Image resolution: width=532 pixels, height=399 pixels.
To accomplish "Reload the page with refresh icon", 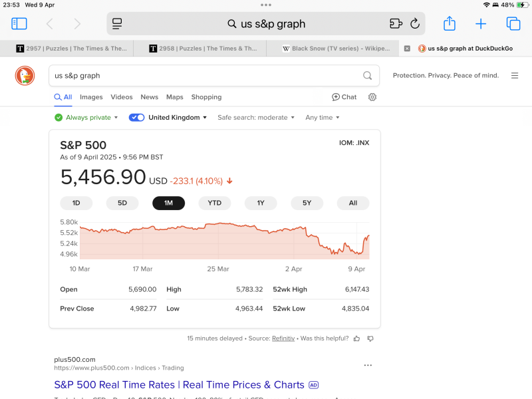I will click(x=415, y=24).
